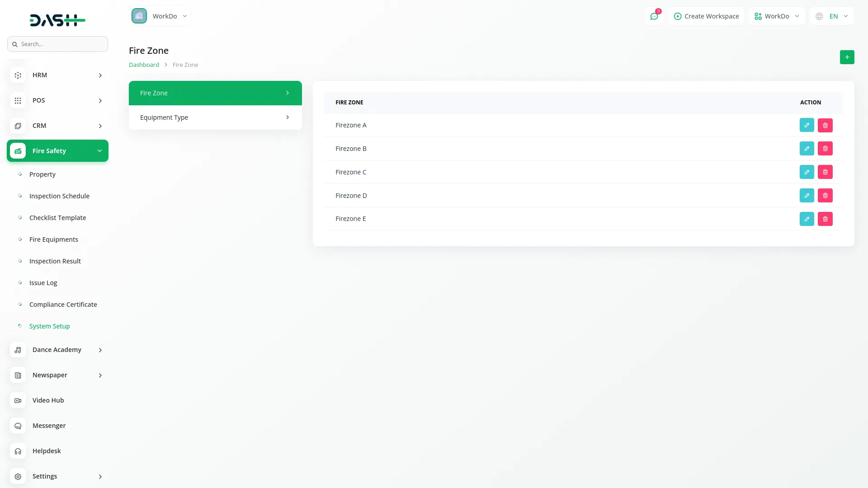Open Inspection Schedule in sidebar

59,196
